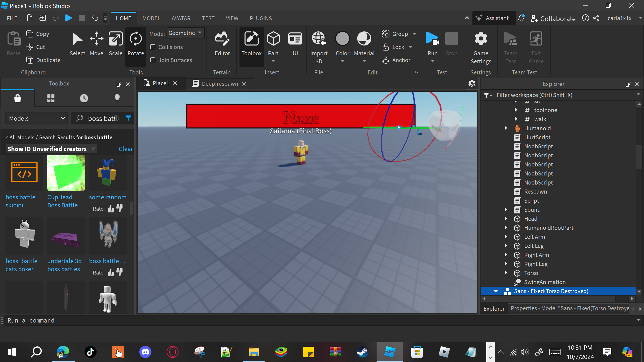Click the CupHead Boss Battle thumbnail
This screenshot has width=644, height=362.
pos(66,173)
